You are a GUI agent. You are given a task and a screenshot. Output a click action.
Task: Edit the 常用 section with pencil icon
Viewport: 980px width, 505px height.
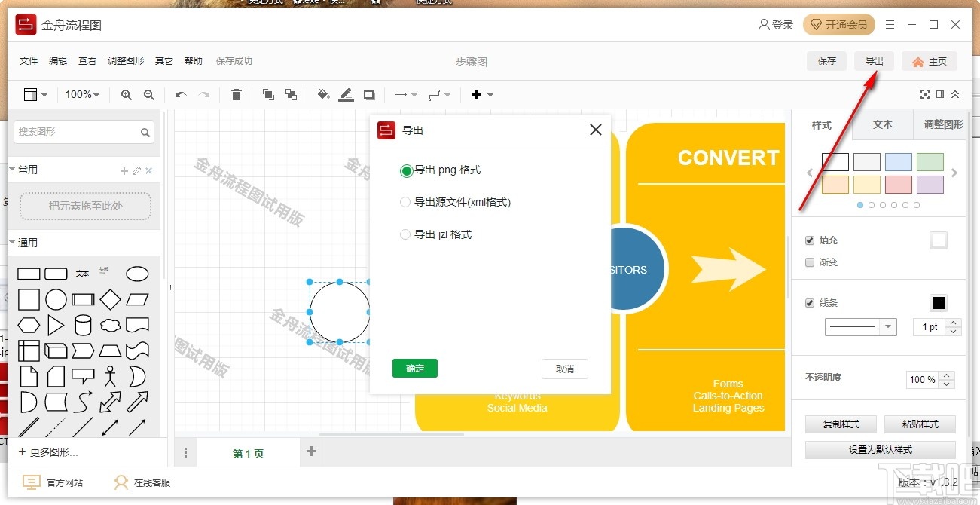click(x=136, y=171)
